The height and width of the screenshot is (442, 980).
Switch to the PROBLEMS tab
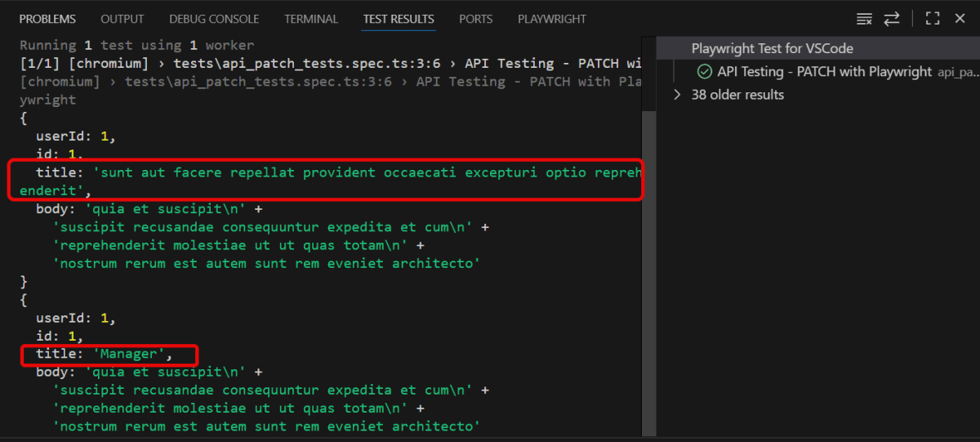tap(47, 19)
